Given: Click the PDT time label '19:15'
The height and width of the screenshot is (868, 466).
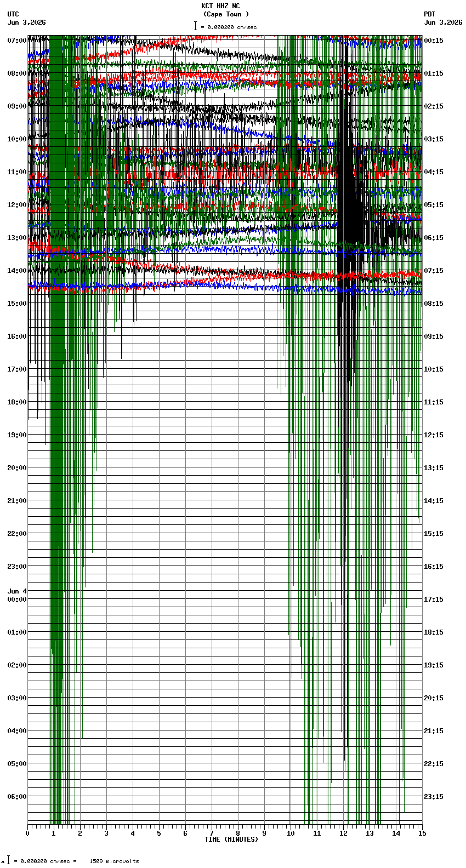Looking at the screenshot, I should click(x=434, y=665).
